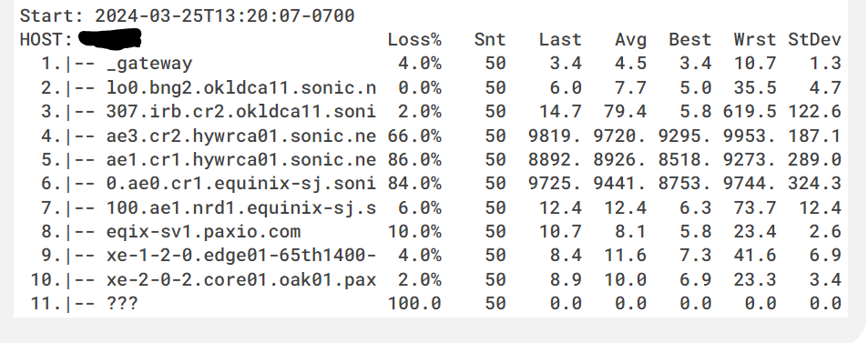Click the xe-2-0-2.core01.oak01 hostname
Image resolution: width=868 pixels, height=343 pixels.
click(241, 280)
